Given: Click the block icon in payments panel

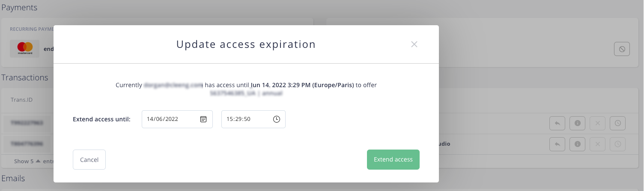Looking at the screenshot, I should click(622, 49).
